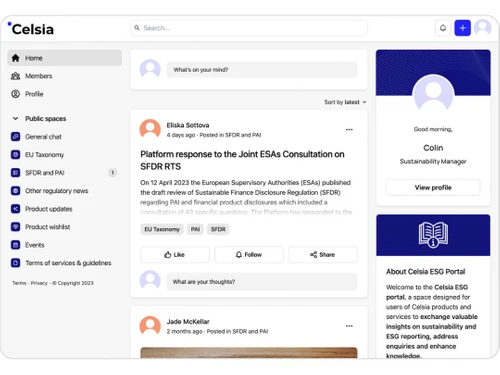
Task: Collapse the Public spaces section
Action: pos(15,118)
